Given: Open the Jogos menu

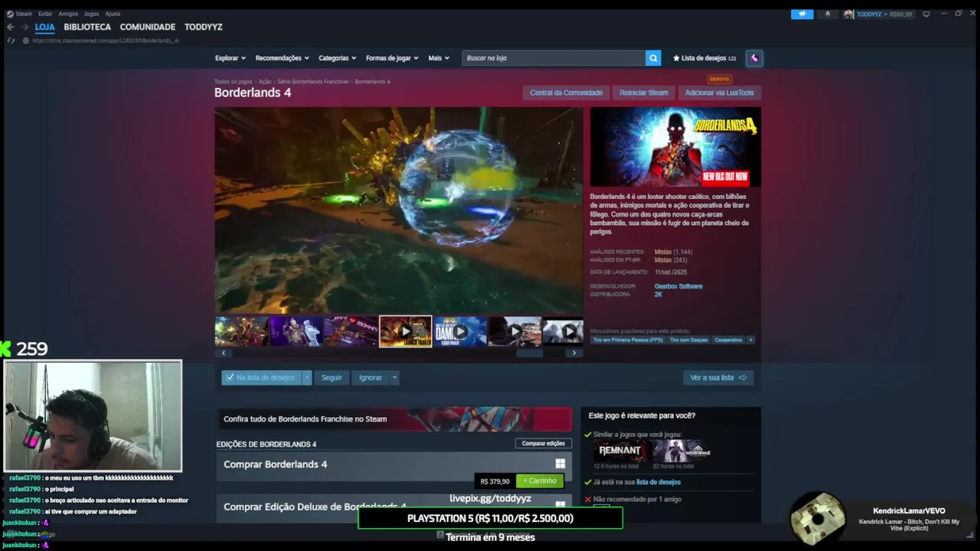Looking at the screenshot, I should pyautogui.click(x=91, y=14).
